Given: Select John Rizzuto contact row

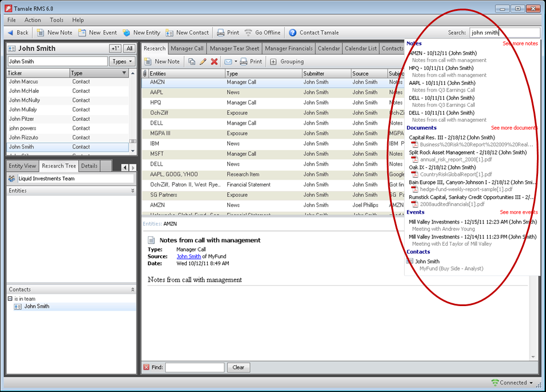Looking at the screenshot, I should click(x=68, y=137).
